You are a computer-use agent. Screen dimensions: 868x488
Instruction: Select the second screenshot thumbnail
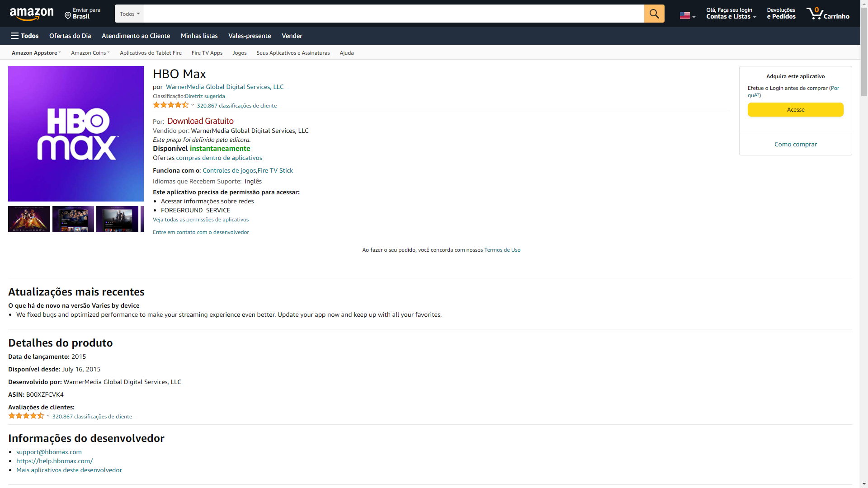point(73,219)
